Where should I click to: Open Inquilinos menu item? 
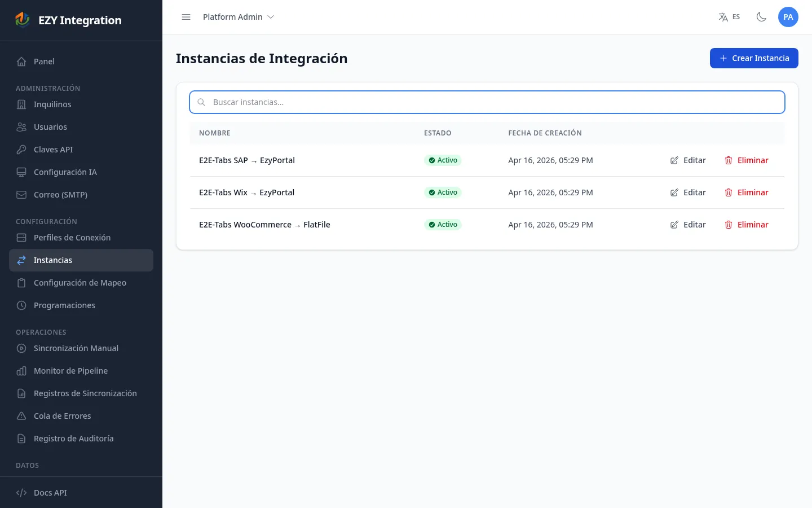[81, 104]
